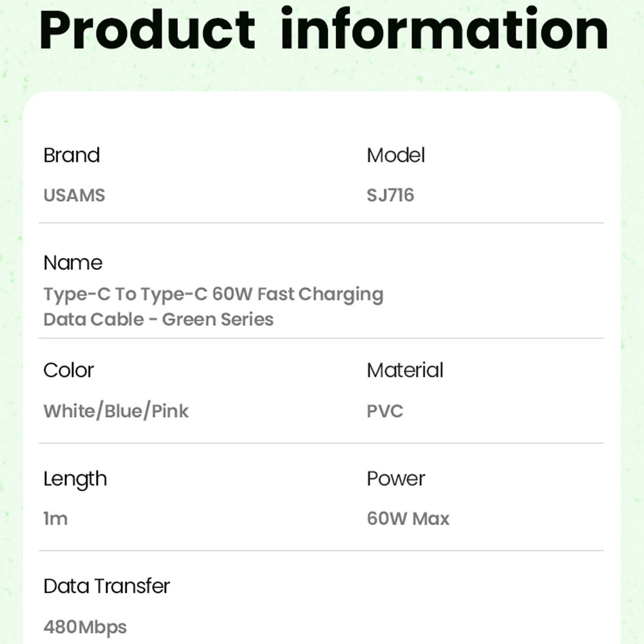Click the Product information heading
The width and height of the screenshot is (644, 644).
click(324, 29)
